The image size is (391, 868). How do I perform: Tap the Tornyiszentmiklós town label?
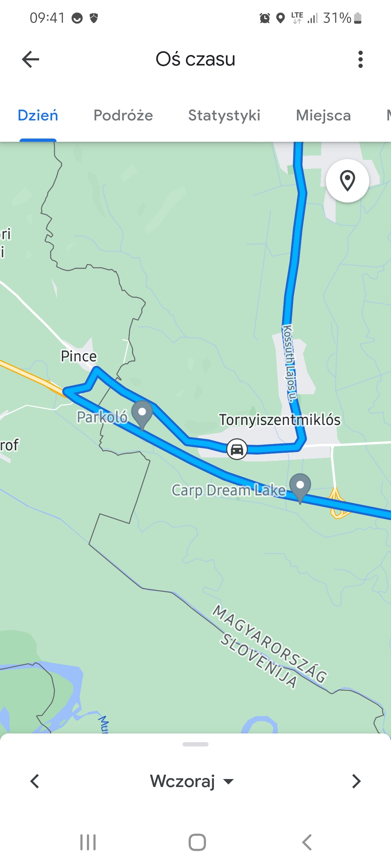pos(280,420)
